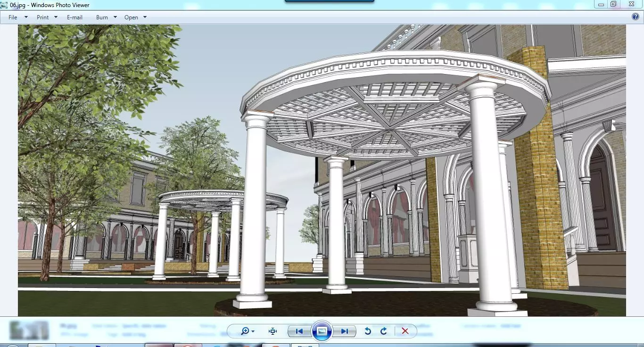Fit the picture to actual size

tap(272, 331)
